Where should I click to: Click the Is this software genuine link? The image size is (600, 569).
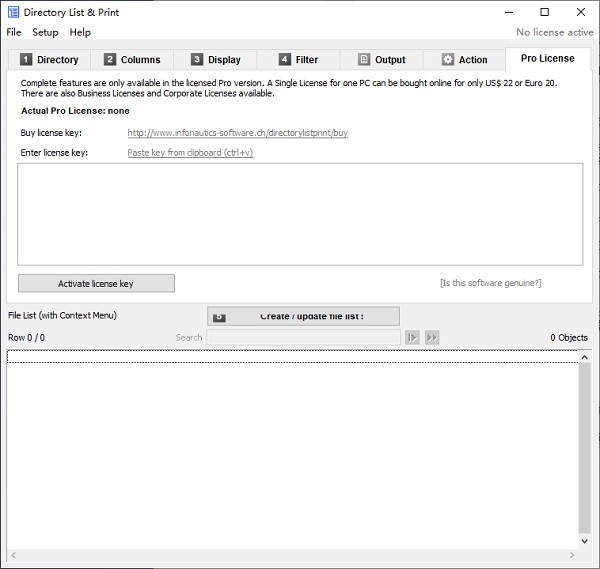pos(490,283)
